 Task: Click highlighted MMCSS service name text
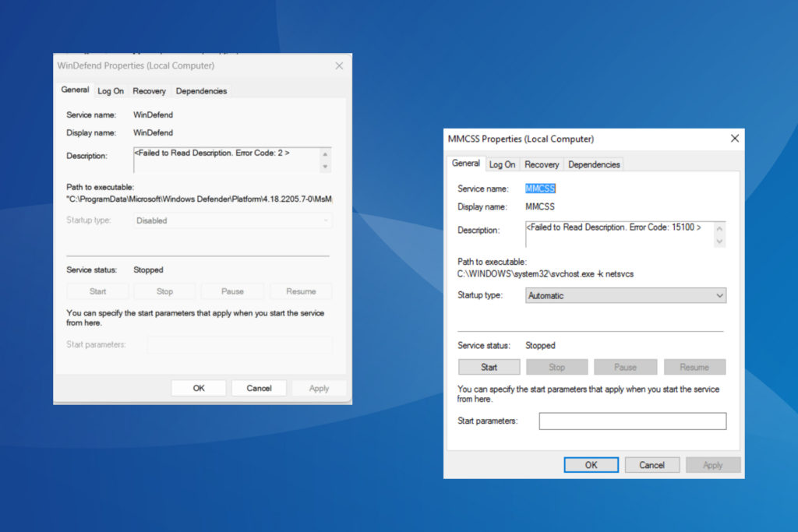(540, 188)
